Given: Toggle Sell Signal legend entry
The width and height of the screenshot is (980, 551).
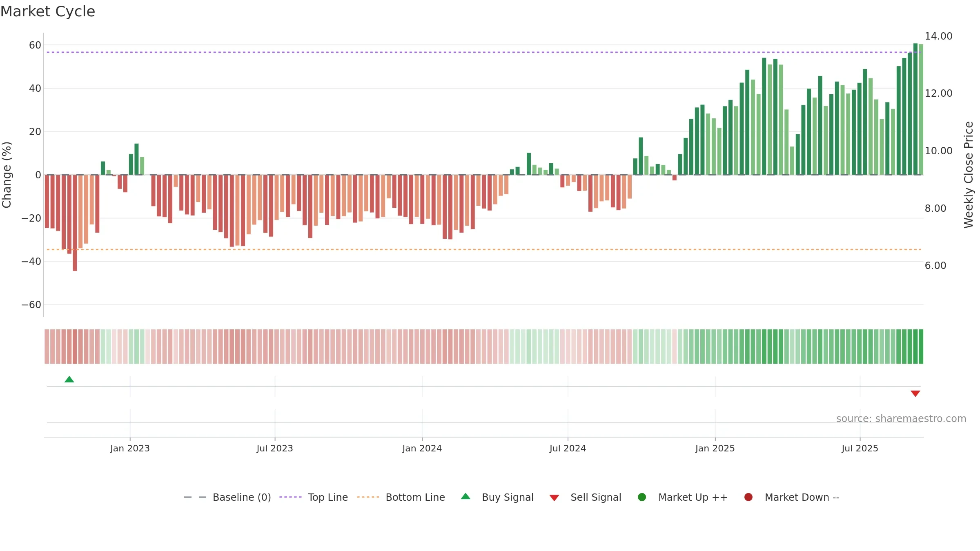Looking at the screenshot, I should (x=585, y=497).
